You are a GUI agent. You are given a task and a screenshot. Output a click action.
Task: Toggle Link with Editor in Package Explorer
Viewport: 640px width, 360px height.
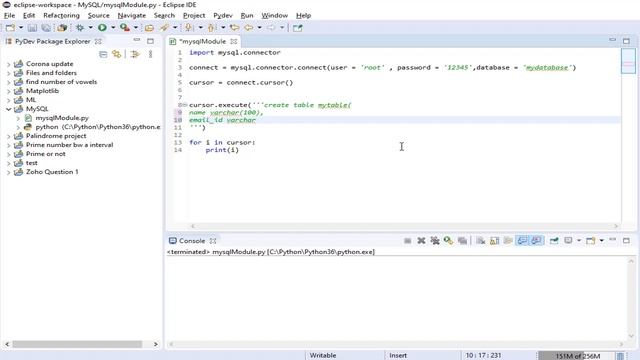[x=117, y=54]
